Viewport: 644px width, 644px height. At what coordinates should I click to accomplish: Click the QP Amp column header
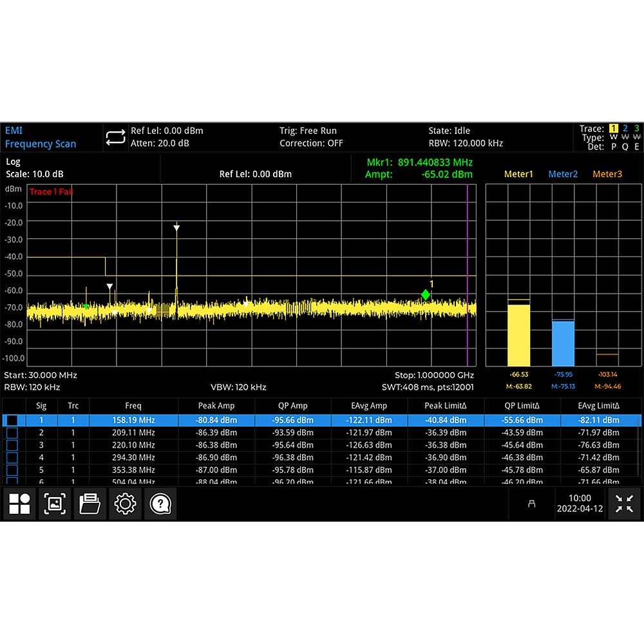[x=292, y=406]
